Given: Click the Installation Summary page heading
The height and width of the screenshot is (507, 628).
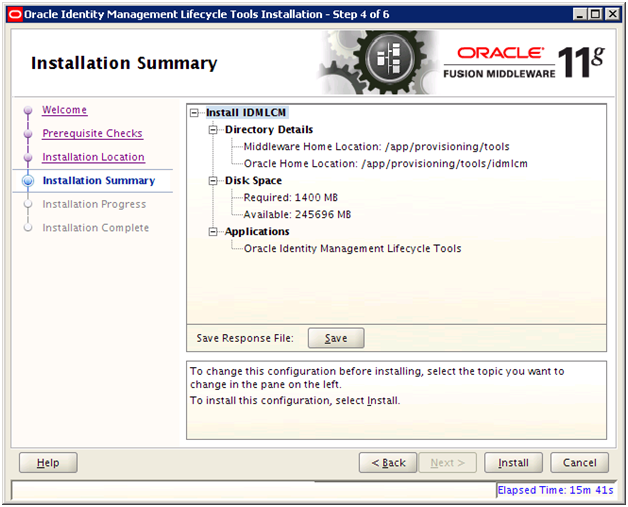Looking at the screenshot, I should coord(124,63).
